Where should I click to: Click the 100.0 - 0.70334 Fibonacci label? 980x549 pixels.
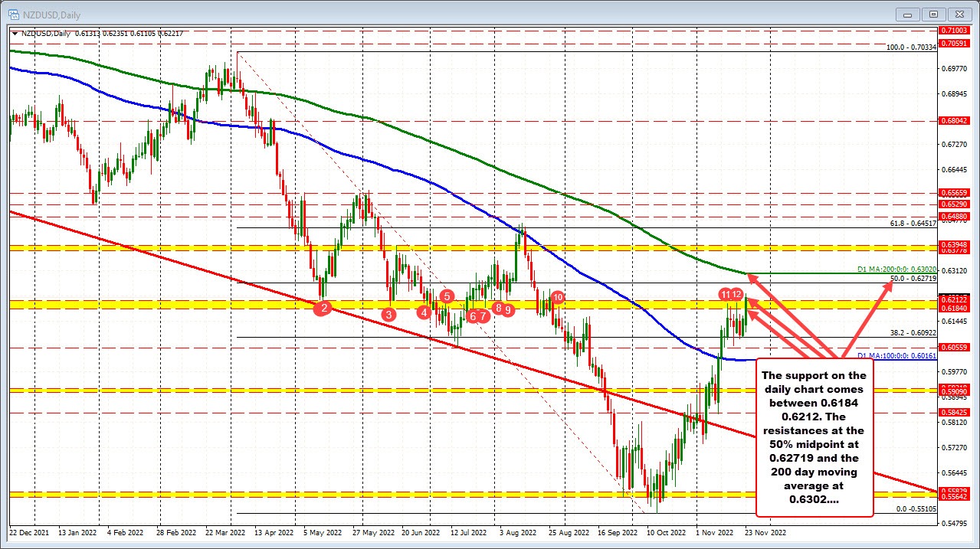pos(911,47)
